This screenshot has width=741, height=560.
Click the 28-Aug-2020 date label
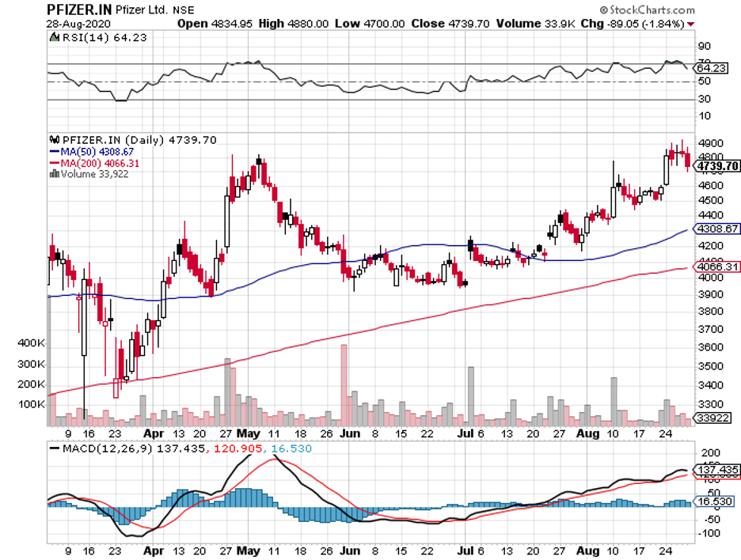coord(78,24)
